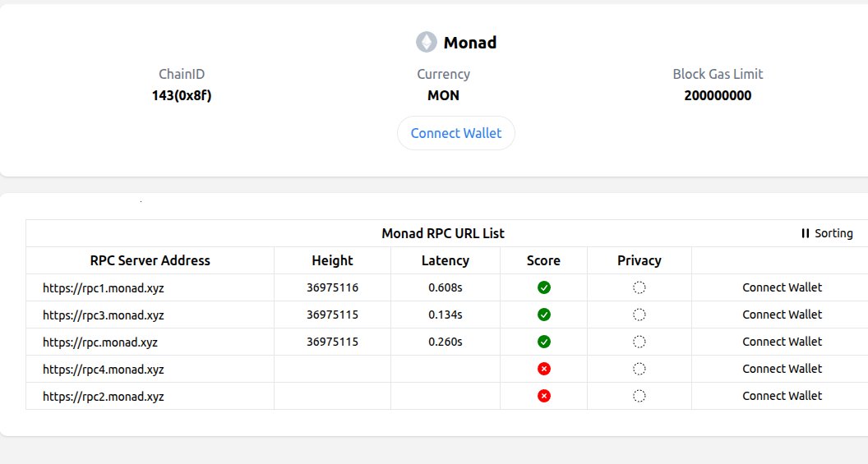
Task: Connect wallet to rpc4.monad.xyz row
Action: click(x=783, y=369)
